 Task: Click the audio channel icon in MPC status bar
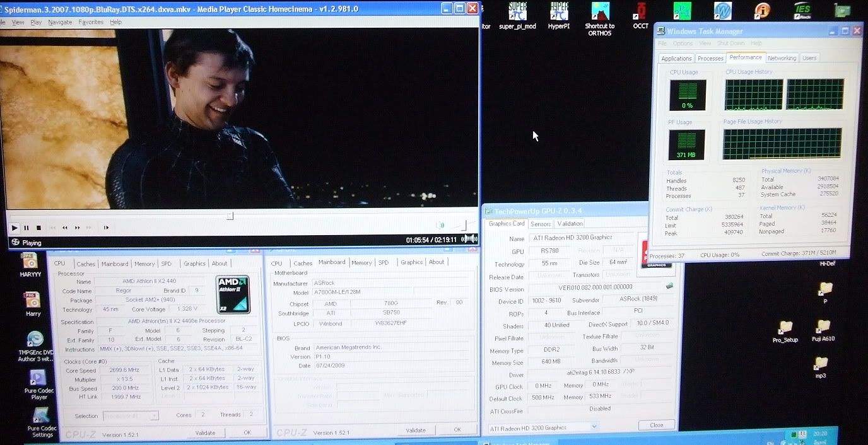pos(469,239)
